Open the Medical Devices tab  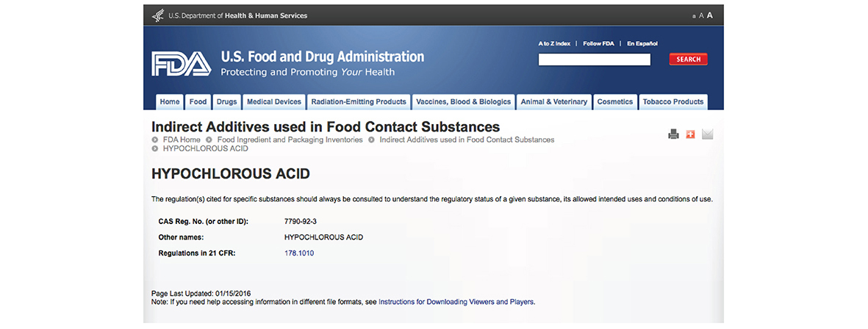pyautogui.click(x=274, y=102)
